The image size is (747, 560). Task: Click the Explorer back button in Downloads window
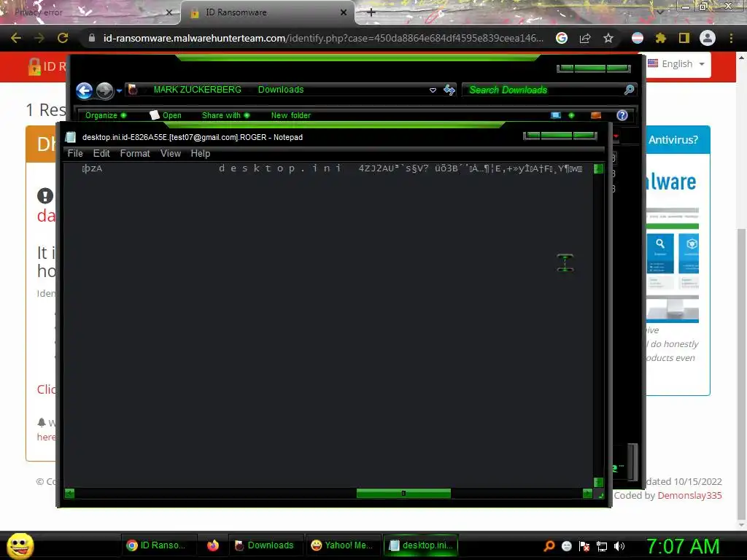[x=85, y=90]
